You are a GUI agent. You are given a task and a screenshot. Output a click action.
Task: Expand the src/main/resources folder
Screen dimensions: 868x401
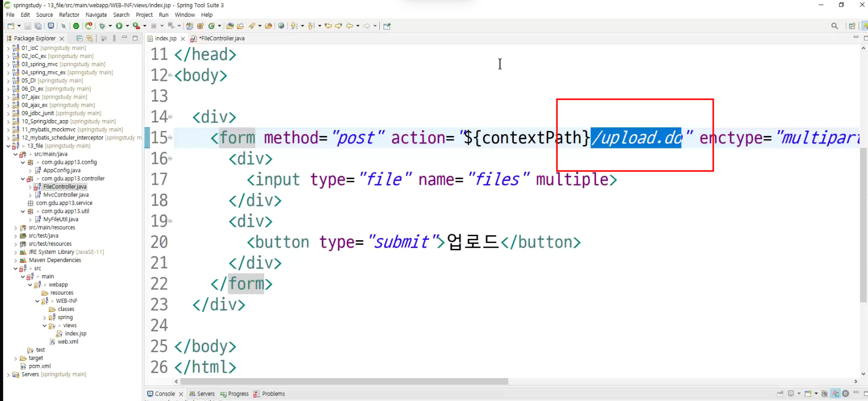pos(16,227)
